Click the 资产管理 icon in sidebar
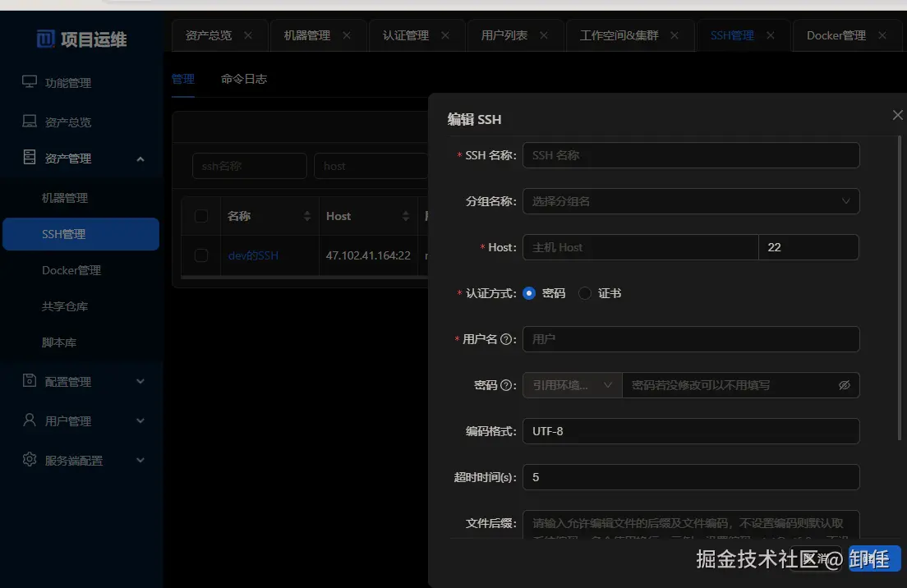Screen dimensions: 907x588 tap(30, 157)
